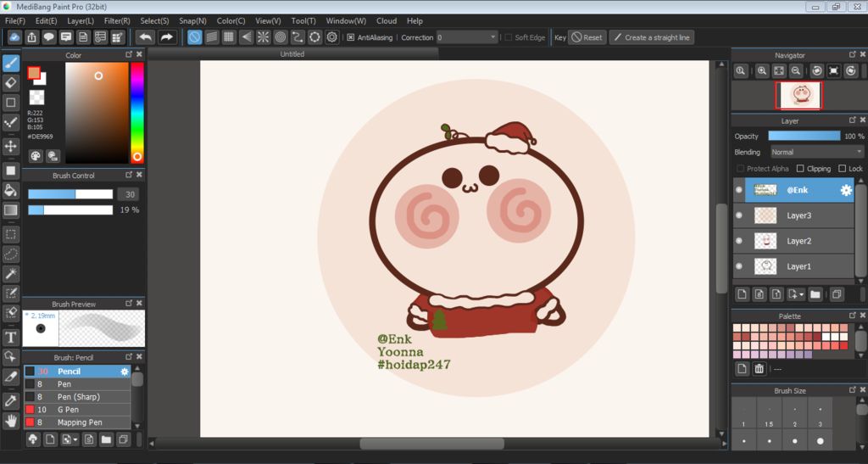Image resolution: width=868 pixels, height=464 pixels.
Task: Enable the layer Lock checkbox
Action: point(842,168)
